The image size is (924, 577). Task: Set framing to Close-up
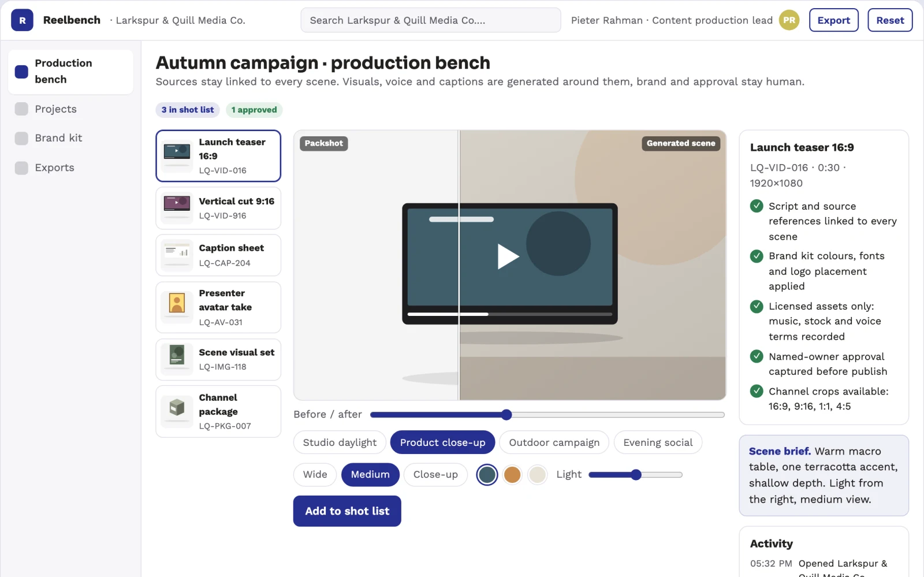435,475
